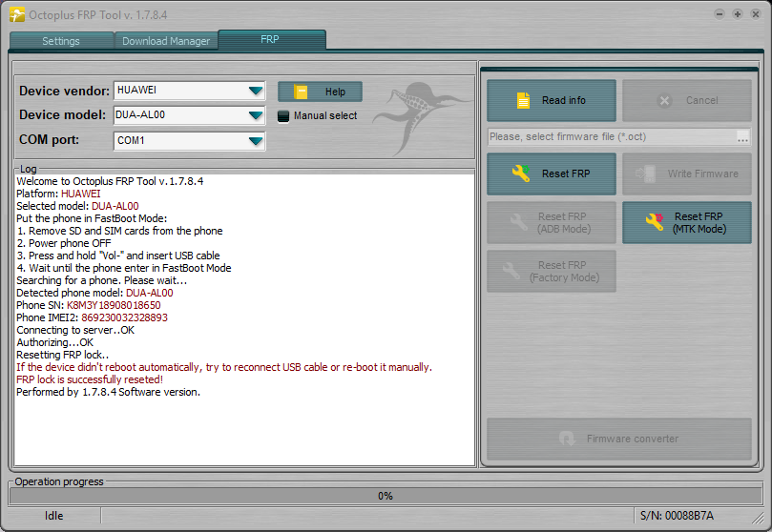Image resolution: width=772 pixels, height=532 pixels.
Task: Click the MTK Mode wrench icon
Action: [x=655, y=222]
